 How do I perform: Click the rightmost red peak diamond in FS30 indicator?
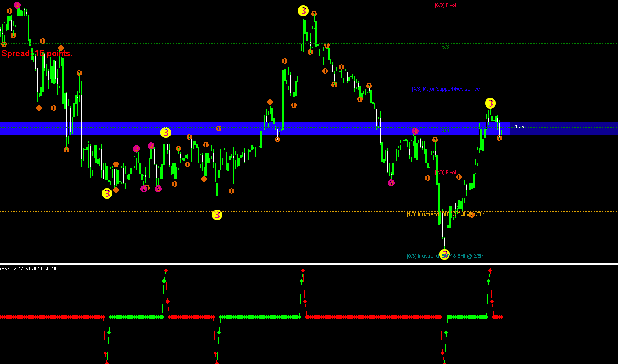coord(490,270)
